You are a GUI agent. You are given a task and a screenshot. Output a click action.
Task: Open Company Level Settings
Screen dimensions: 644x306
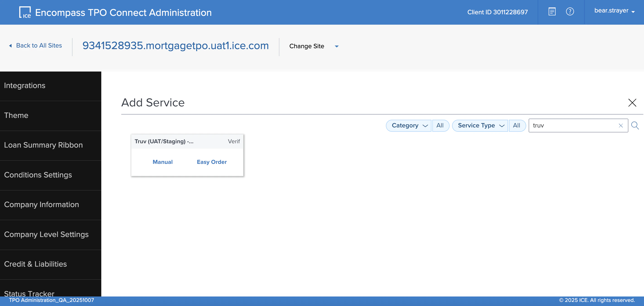pos(46,234)
